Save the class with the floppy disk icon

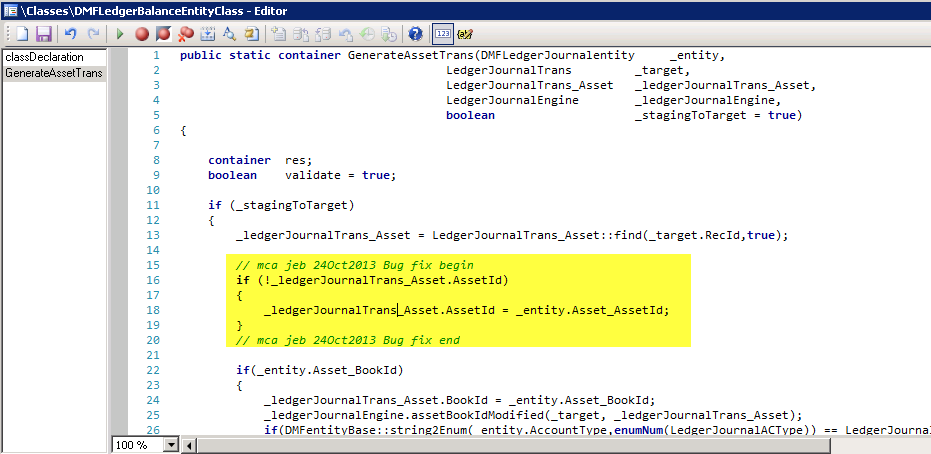43,34
